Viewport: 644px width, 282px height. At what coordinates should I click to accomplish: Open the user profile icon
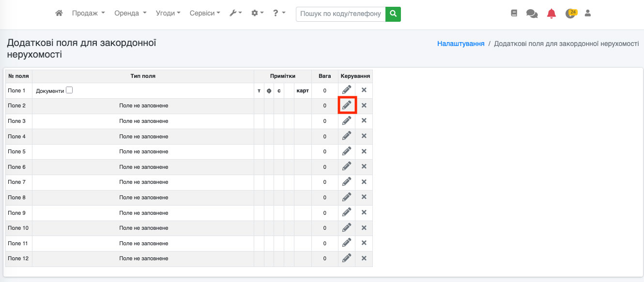click(588, 14)
